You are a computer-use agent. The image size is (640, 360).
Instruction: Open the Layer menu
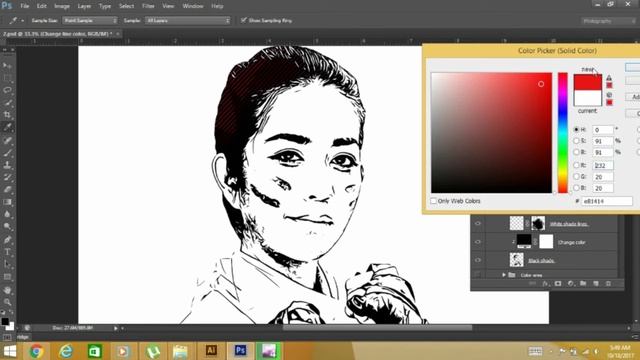point(84,6)
